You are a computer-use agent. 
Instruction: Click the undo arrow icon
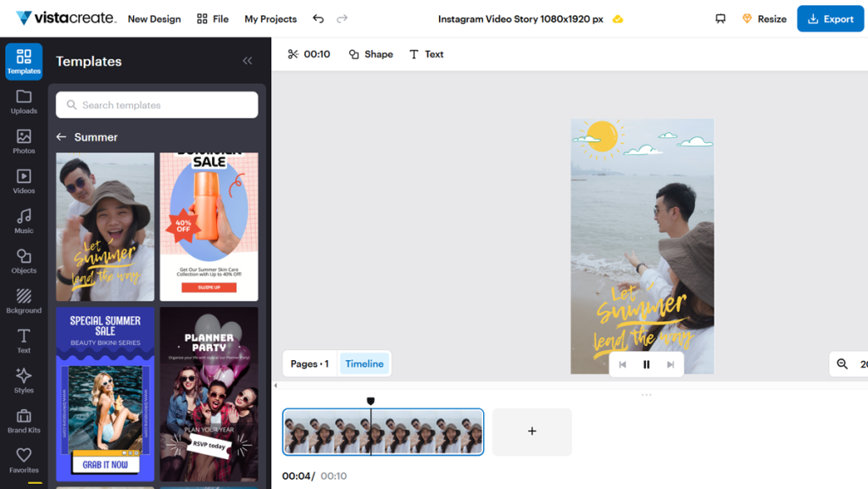click(318, 19)
